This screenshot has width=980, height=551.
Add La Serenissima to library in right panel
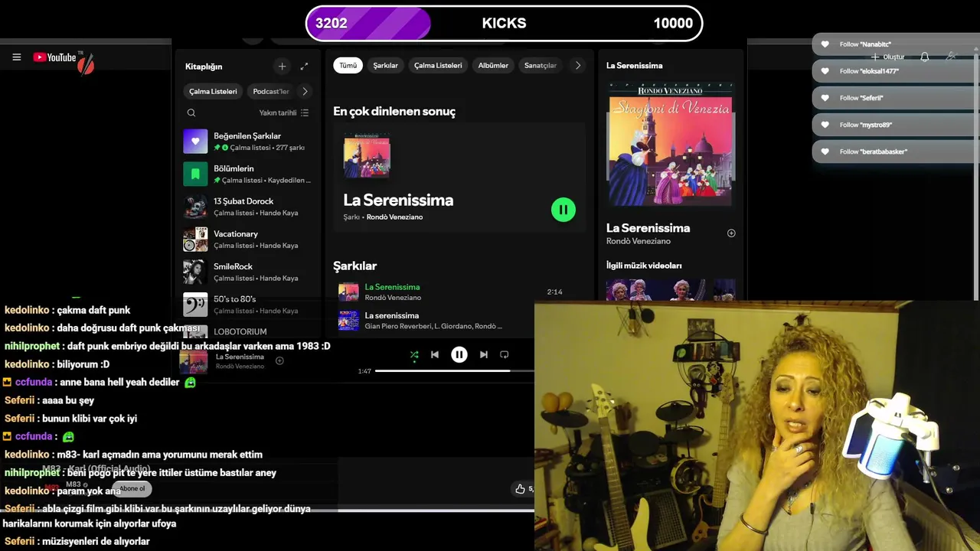point(731,233)
